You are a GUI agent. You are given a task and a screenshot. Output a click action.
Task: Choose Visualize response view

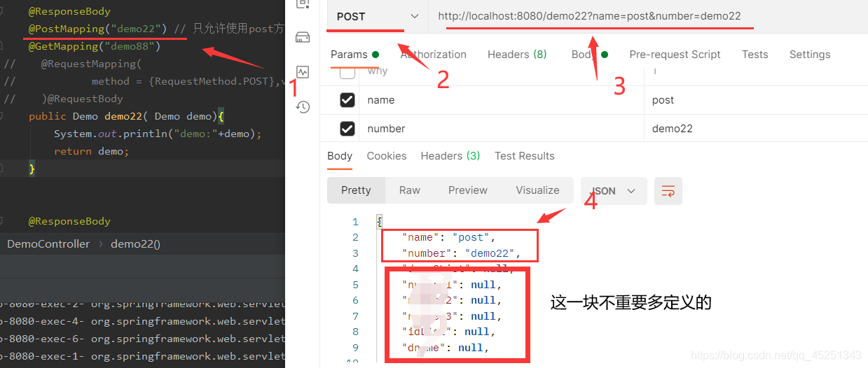click(538, 190)
